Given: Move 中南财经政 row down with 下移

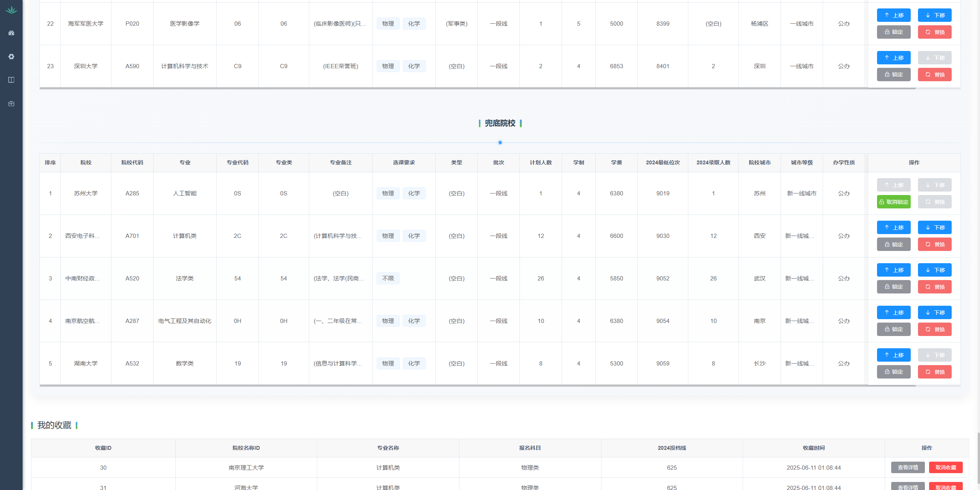Looking at the screenshot, I should tap(934, 270).
